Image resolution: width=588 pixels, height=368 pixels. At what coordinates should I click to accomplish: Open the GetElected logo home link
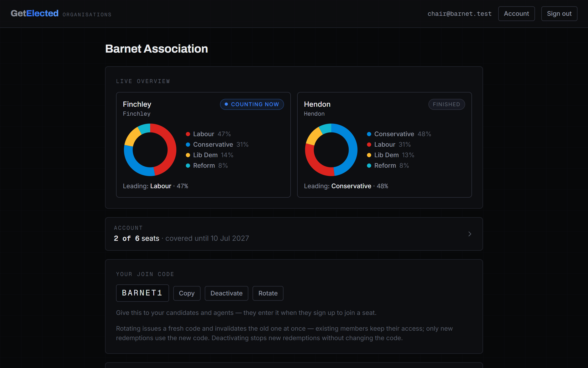pos(34,13)
